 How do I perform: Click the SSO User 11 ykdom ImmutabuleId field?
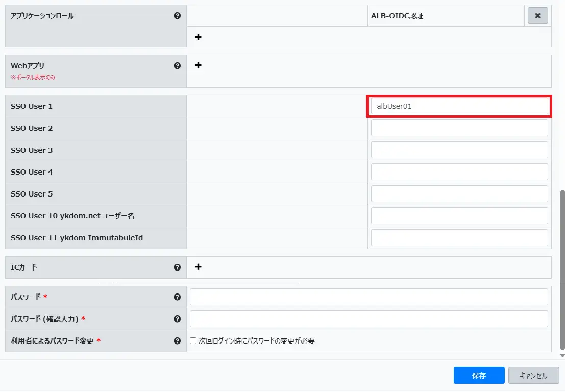point(459,238)
